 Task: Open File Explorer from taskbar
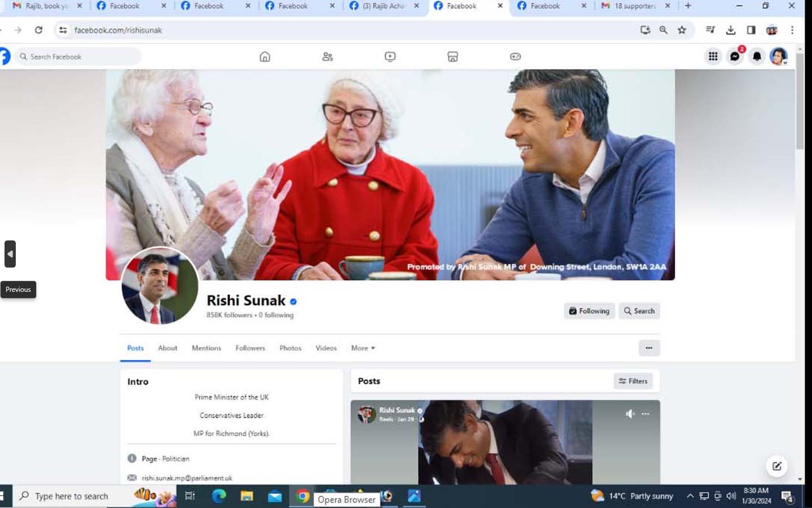click(x=246, y=496)
